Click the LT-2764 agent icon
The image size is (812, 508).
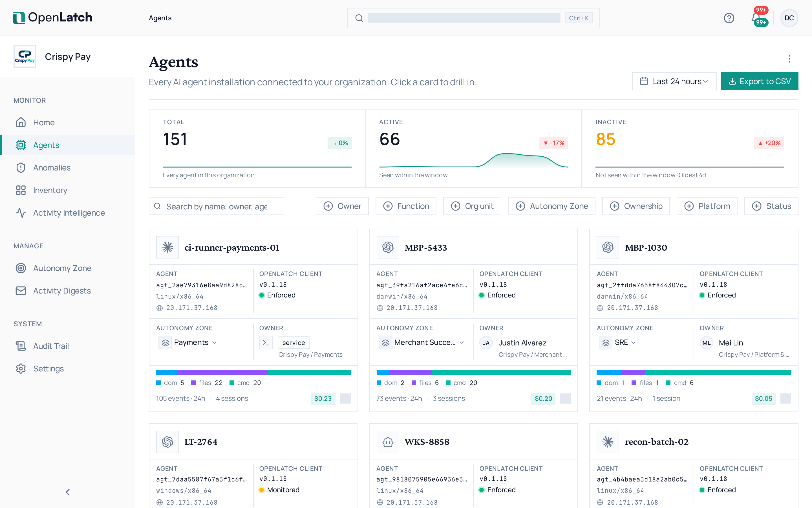coord(167,442)
